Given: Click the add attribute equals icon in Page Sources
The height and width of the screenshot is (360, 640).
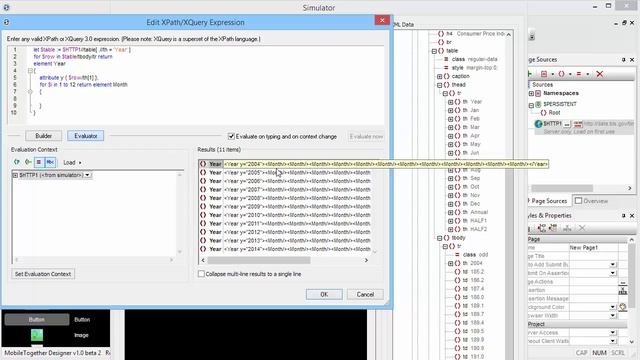Looking at the screenshot, I should [578, 74].
